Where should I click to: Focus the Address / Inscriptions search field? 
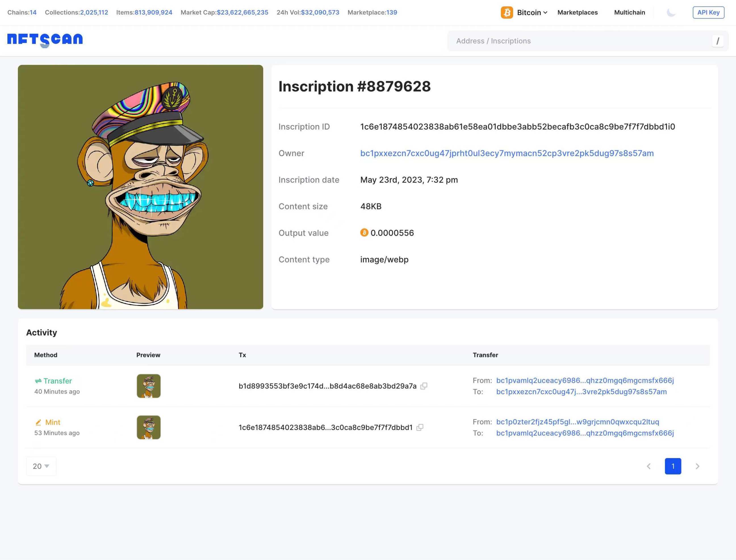(580, 41)
